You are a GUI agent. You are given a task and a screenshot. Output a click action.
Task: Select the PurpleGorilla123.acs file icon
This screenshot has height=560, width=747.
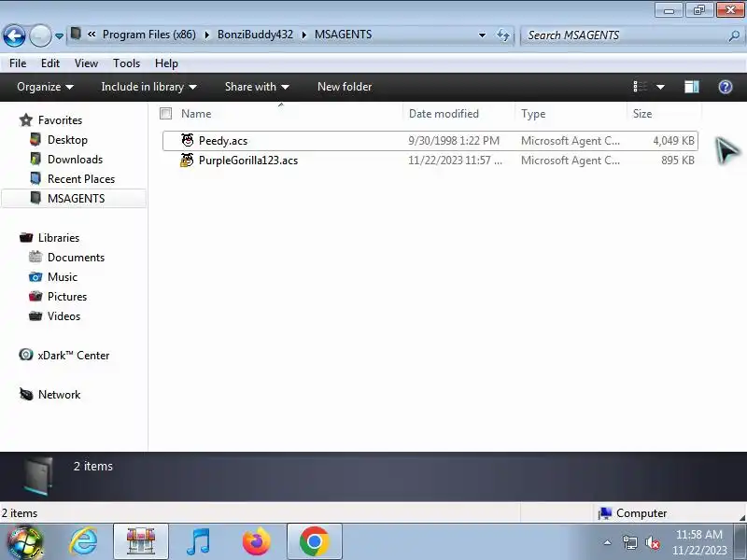(187, 160)
